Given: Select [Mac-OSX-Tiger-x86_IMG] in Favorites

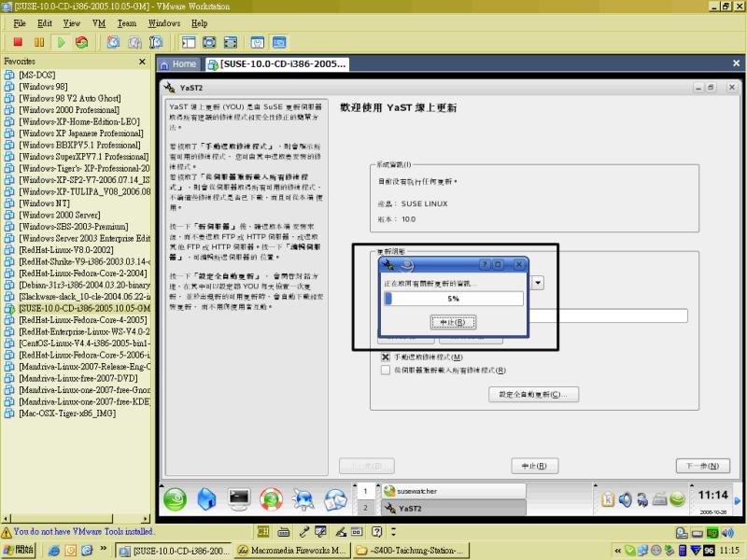Looking at the screenshot, I should (67, 413).
